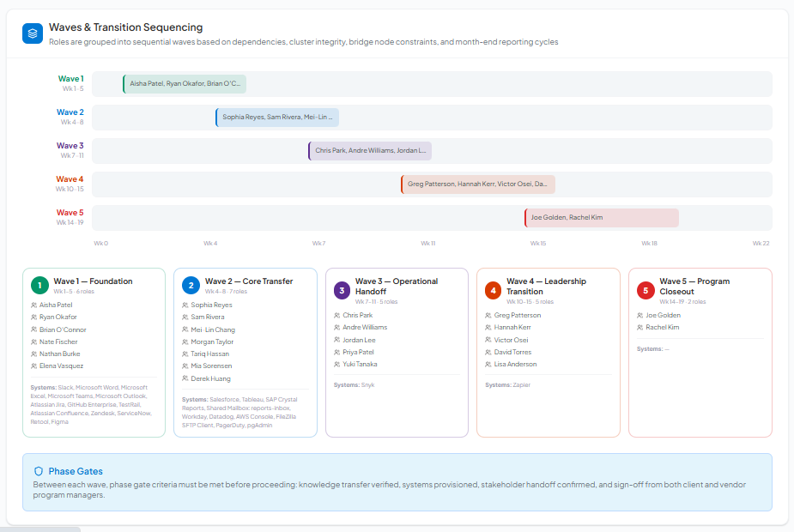The image size is (794, 532).
Task: Click Yuki Tanaka in the Wave 3 card
Action: point(360,364)
